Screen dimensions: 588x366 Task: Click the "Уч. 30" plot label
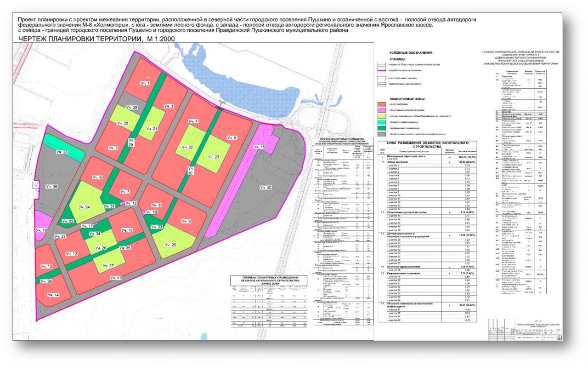pos(190,171)
